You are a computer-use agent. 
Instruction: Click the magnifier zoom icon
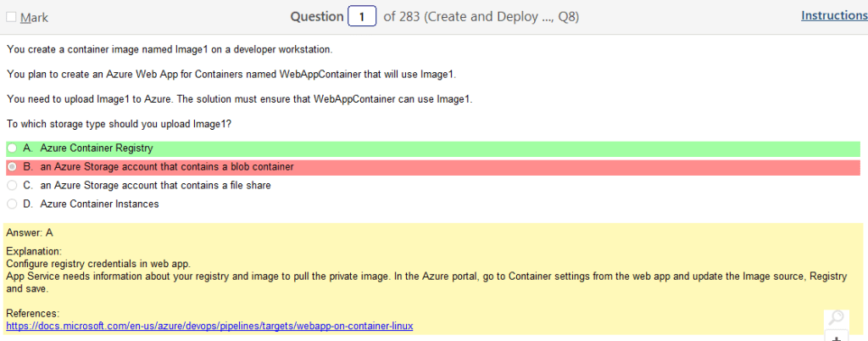[x=836, y=318]
